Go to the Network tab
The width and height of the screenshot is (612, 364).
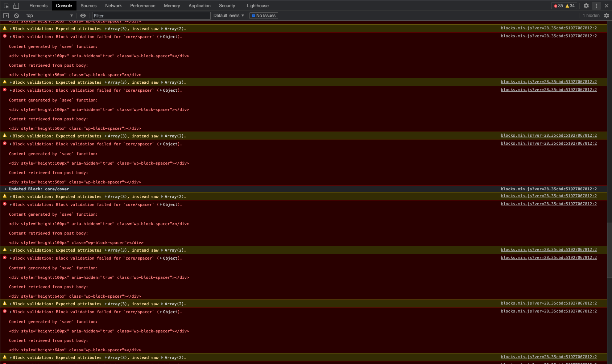pos(113,6)
